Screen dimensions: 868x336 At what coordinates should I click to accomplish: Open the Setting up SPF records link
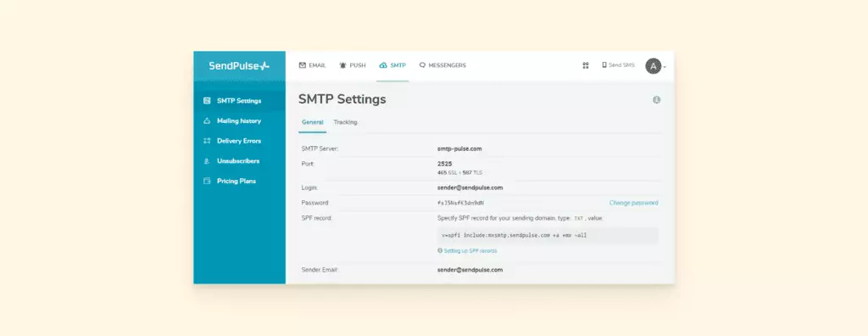(470, 250)
